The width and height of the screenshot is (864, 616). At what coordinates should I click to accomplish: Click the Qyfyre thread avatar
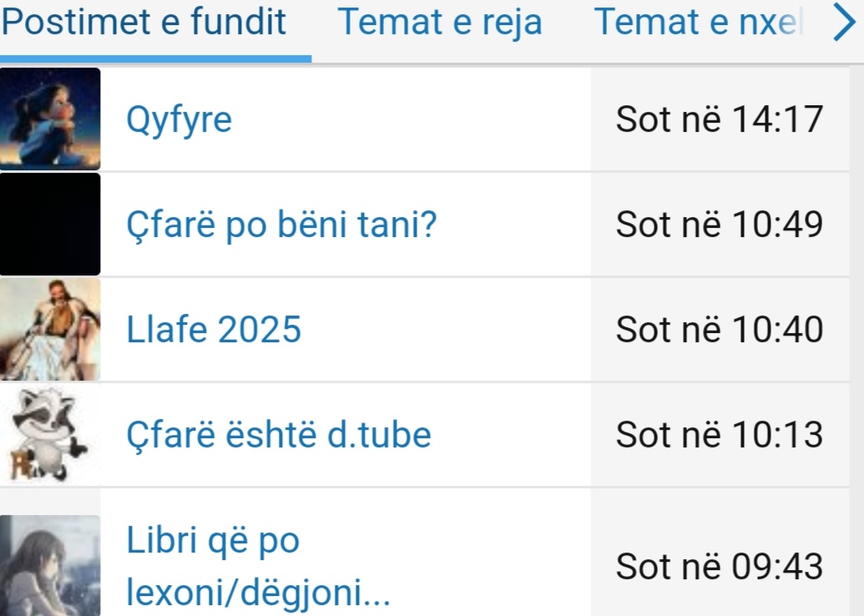pyautogui.click(x=50, y=119)
